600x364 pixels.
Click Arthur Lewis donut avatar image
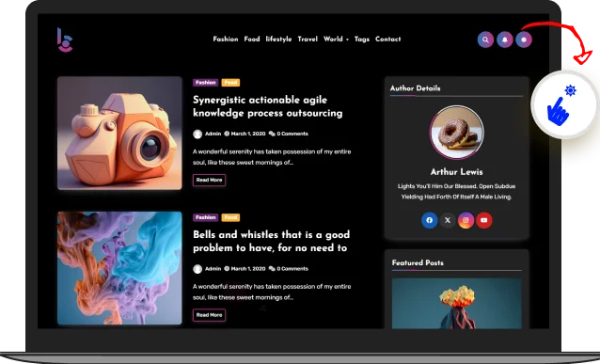tap(456, 133)
